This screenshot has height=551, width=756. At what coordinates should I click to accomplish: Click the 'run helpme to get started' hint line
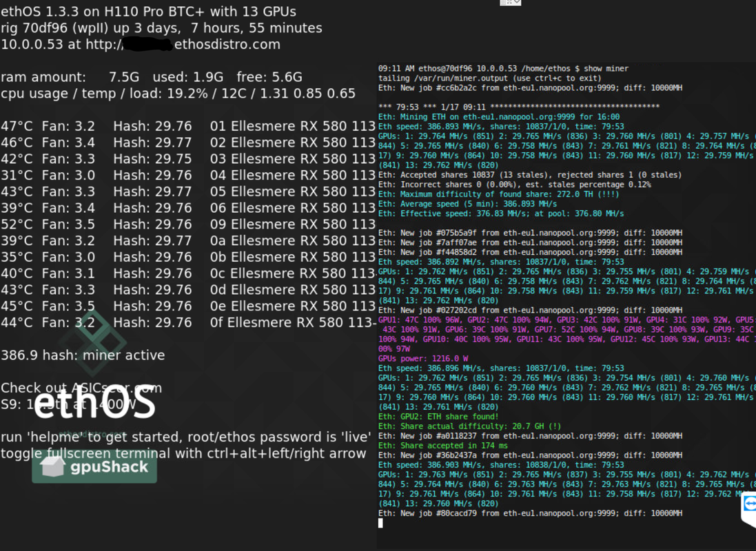tap(185, 437)
